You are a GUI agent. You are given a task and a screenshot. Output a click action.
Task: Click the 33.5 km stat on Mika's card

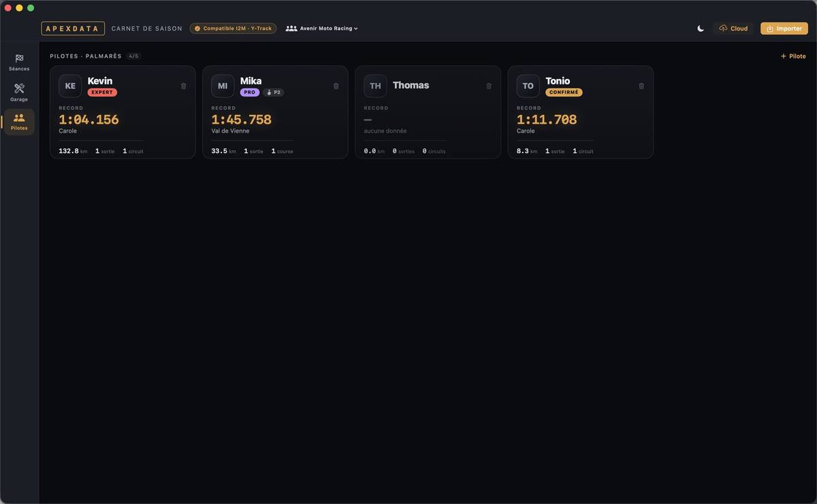point(223,151)
